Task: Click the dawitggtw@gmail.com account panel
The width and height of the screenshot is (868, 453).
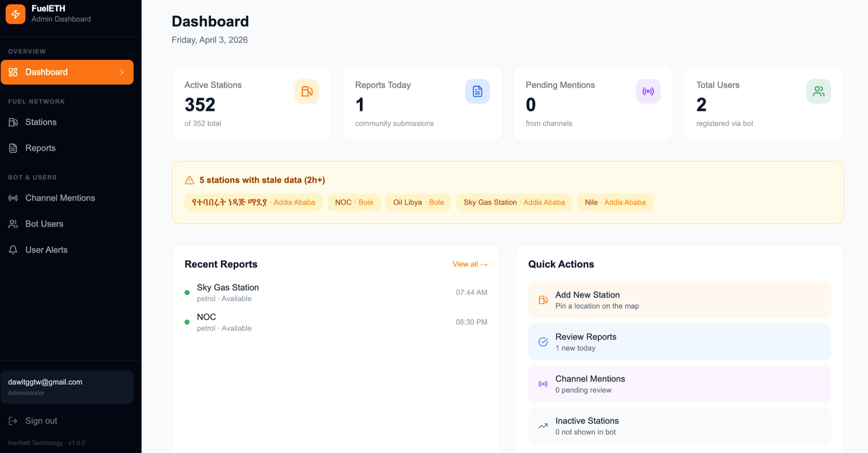Action: pos(67,387)
